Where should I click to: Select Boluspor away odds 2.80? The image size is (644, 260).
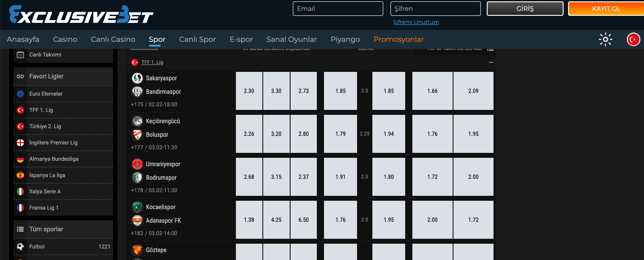(303, 134)
